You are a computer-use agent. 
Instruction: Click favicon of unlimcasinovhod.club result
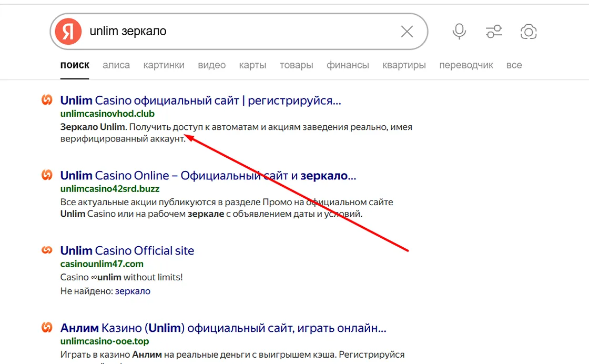coord(47,100)
